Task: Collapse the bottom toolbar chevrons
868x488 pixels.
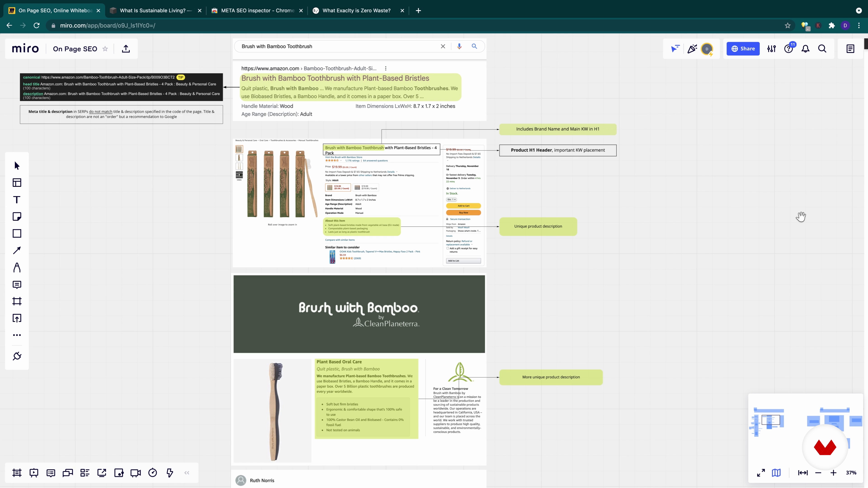Action: [x=187, y=473]
